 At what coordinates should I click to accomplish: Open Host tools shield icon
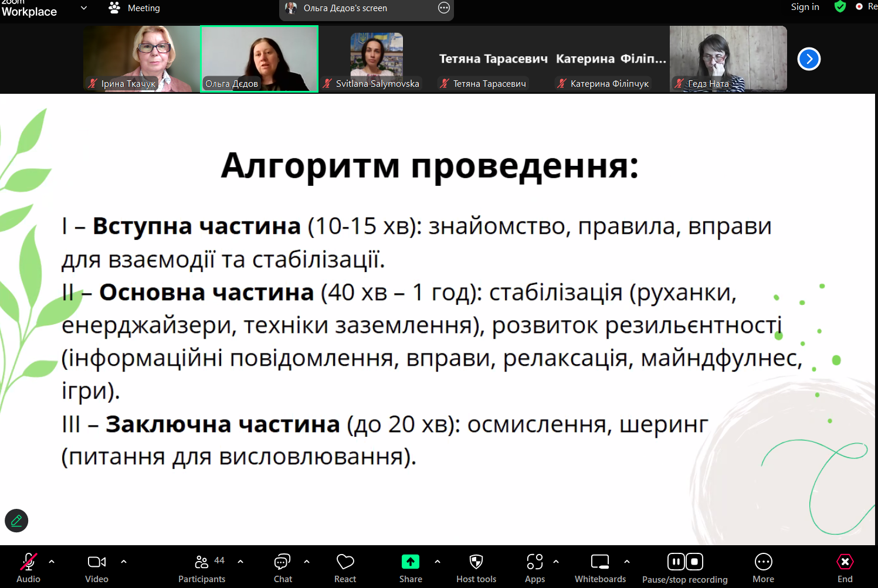(x=476, y=563)
